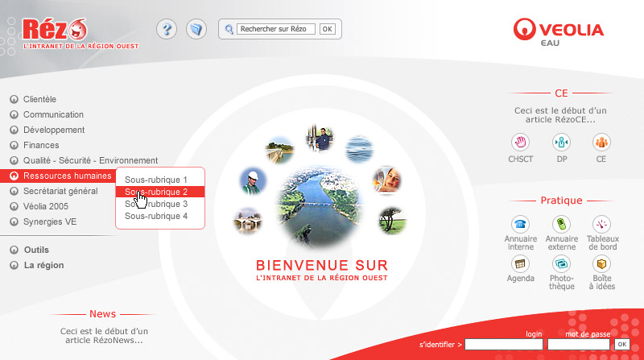Click the Pratique heading
The height and width of the screenshot is (360, 644).
click(x=561, y=201)
